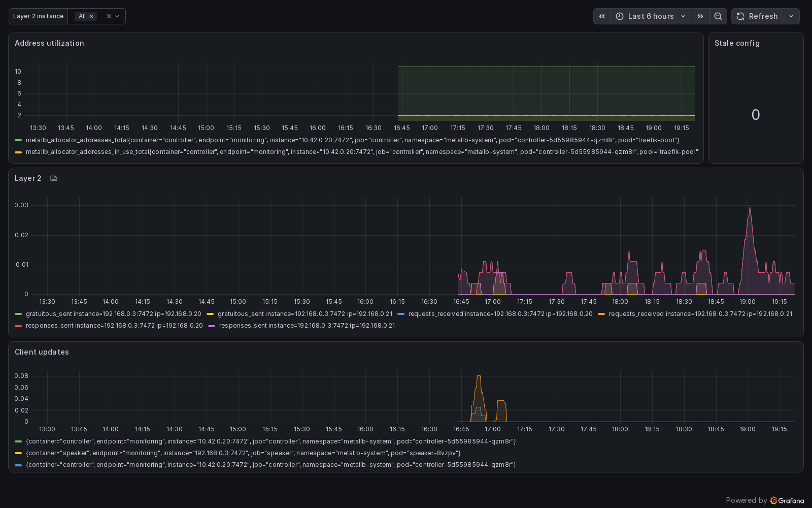
Task: Click green shaded area in Address utilization graph
Action: [x=546, y=91]
